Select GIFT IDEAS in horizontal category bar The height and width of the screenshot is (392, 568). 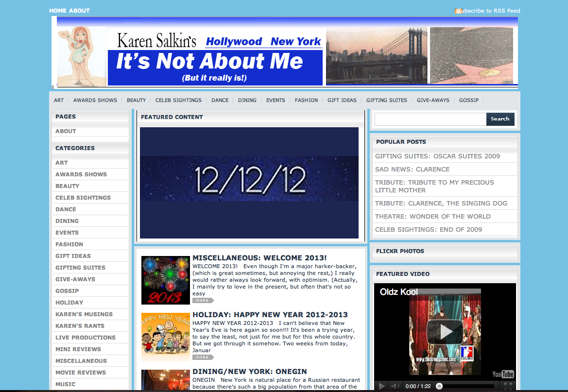pos(342,100)
